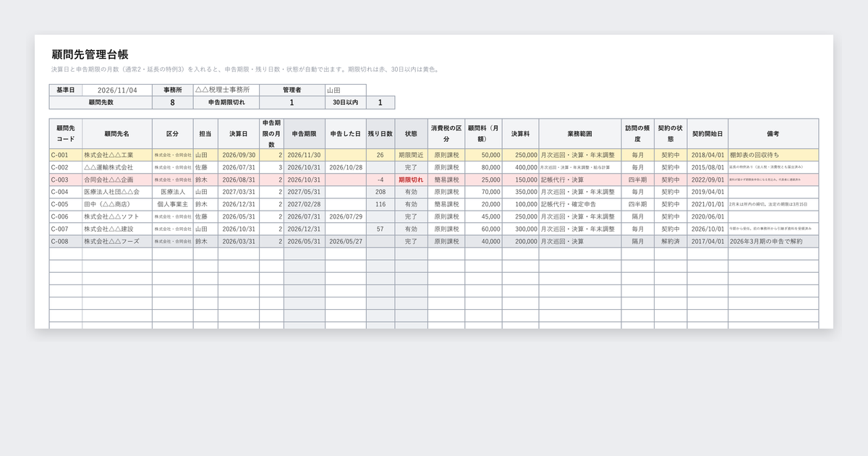
Task: Click the 顧問先名 cell 合同会社△△企画
Action: click(117, 180)
